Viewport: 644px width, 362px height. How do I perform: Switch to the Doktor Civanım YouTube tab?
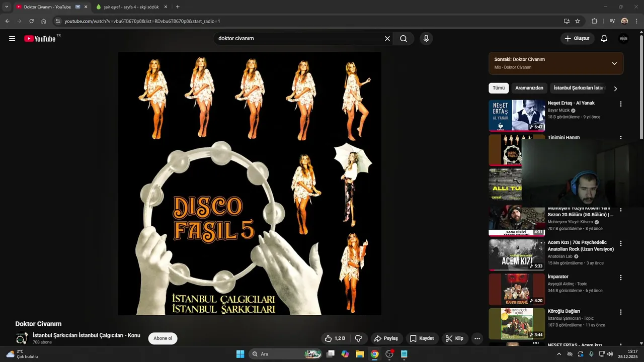tap(47, 7)
